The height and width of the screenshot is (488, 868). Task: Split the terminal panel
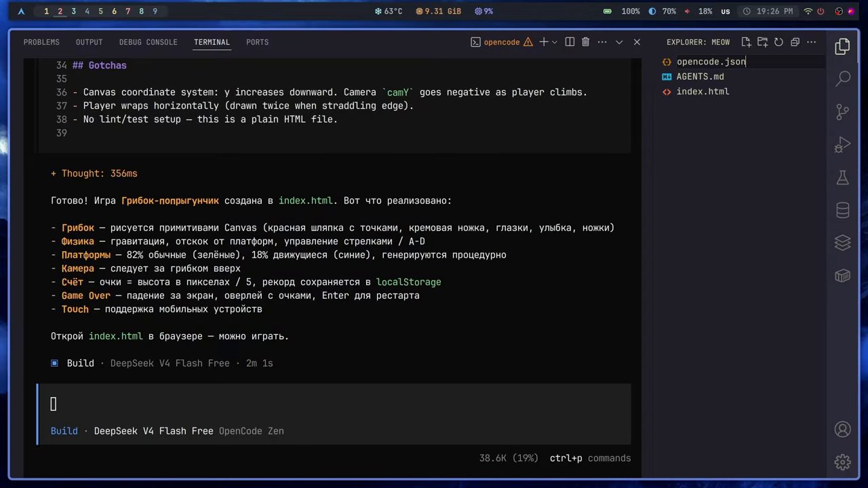click(x=570, y=42)
